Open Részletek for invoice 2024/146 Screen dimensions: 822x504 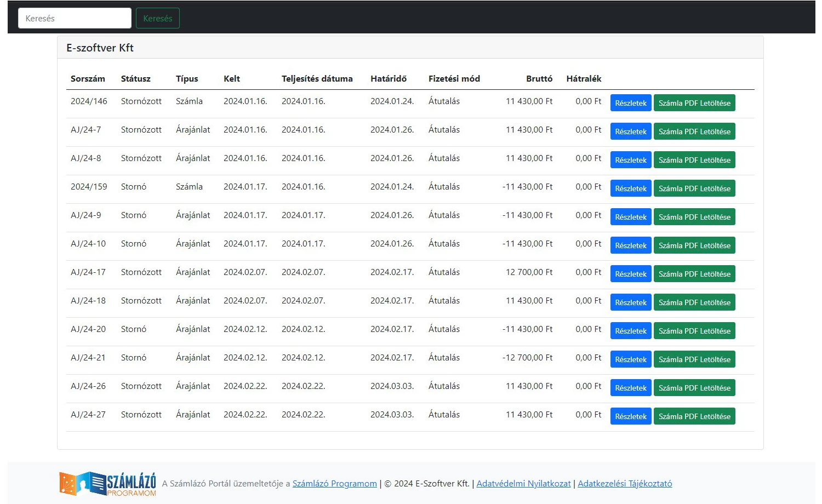point(631,103)
